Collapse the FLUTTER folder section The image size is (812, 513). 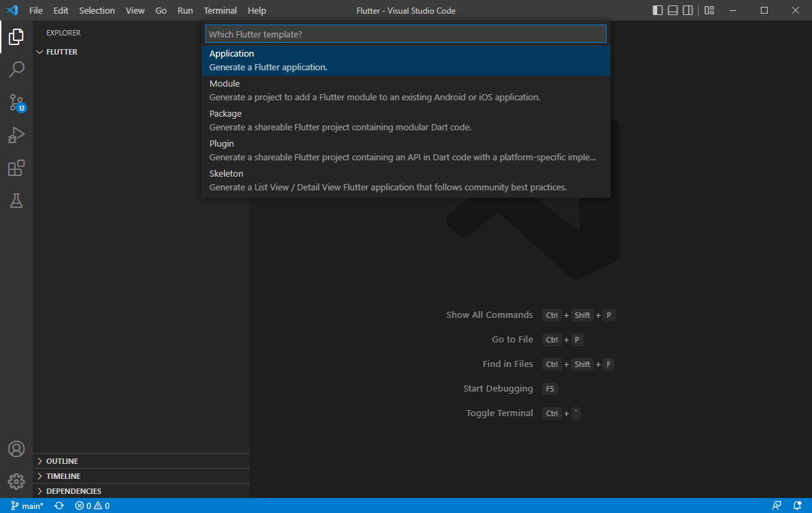141,52
